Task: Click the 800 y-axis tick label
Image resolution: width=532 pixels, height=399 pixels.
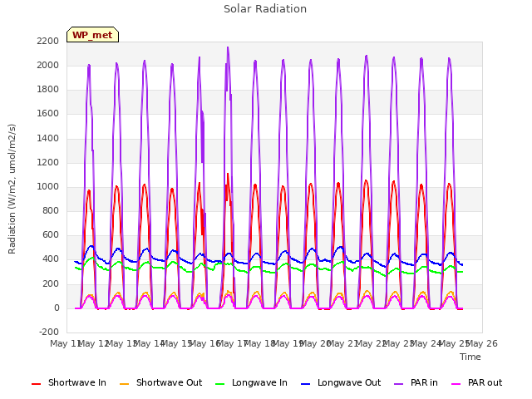Action: (51, 210)
